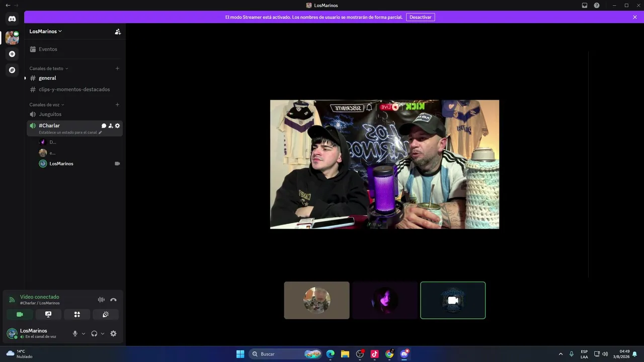
Task: Open the Discover servers compass icon
Action: click(12, 70)
